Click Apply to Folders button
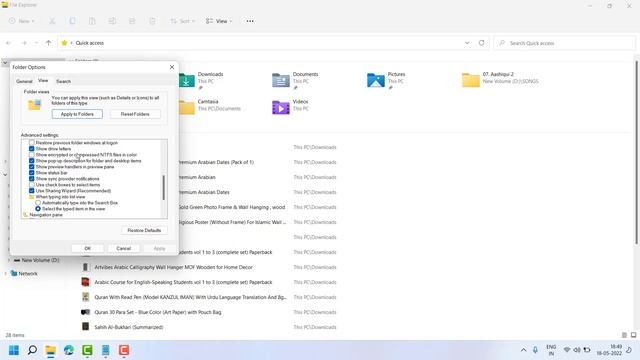640x360 pixels. [x=77, y=114]
